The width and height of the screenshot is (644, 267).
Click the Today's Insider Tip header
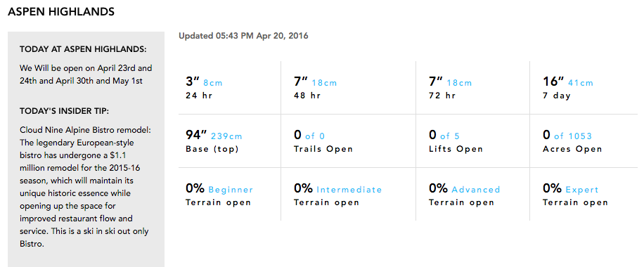point(64,111)
